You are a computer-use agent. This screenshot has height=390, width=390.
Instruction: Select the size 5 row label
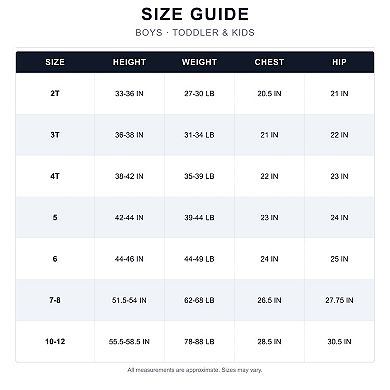point(55,217)
